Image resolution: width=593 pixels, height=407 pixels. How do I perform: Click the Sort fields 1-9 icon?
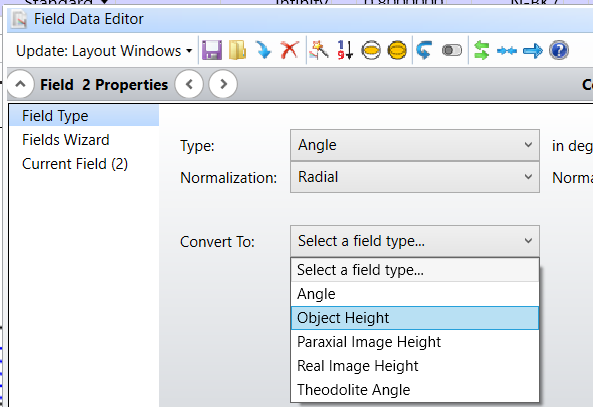point(345,50)
